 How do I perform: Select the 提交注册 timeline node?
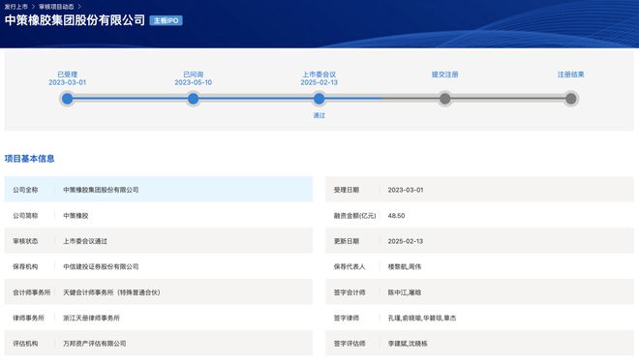point(445,99)
